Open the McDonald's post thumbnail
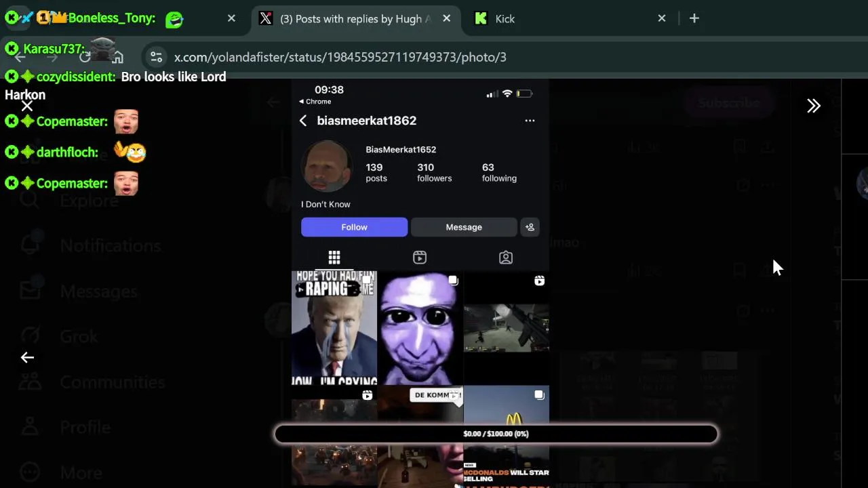This screenshot has width=868, height=488. point(507,436)
